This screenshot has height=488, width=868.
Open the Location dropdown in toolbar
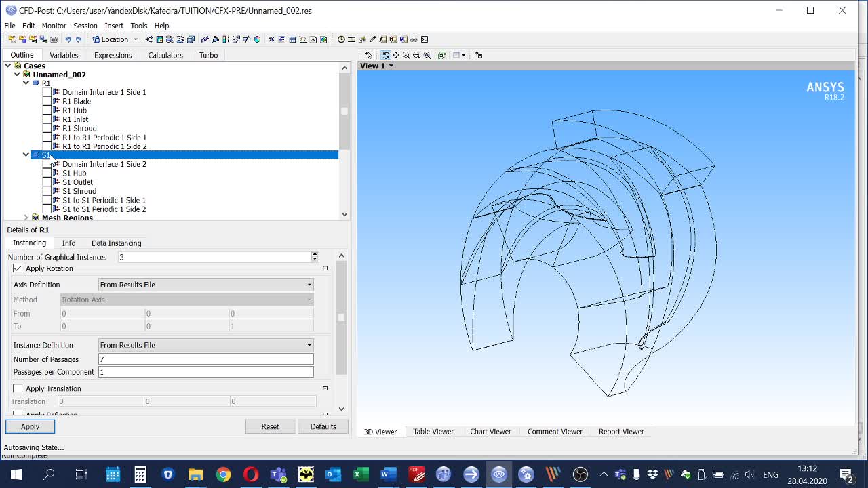(115, 39)
